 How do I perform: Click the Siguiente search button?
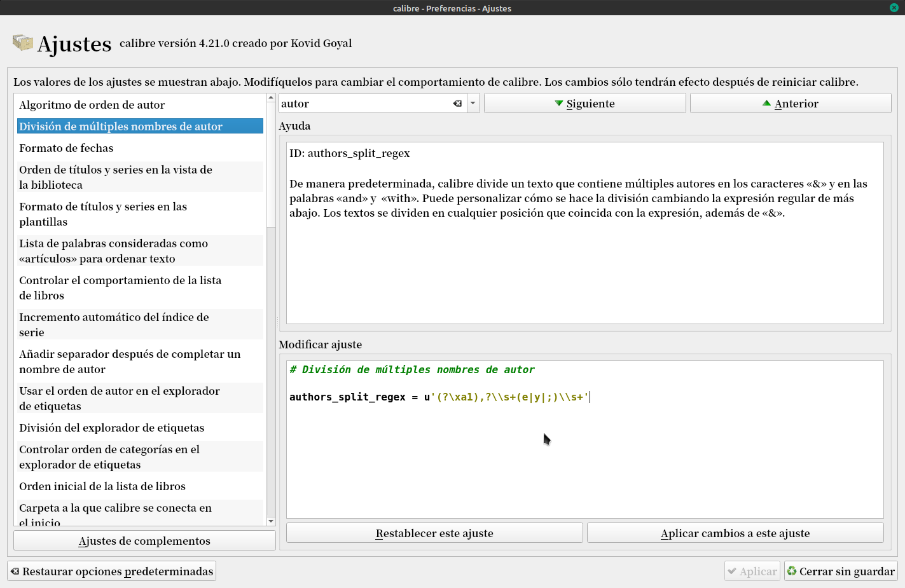[x=584, y=104]
